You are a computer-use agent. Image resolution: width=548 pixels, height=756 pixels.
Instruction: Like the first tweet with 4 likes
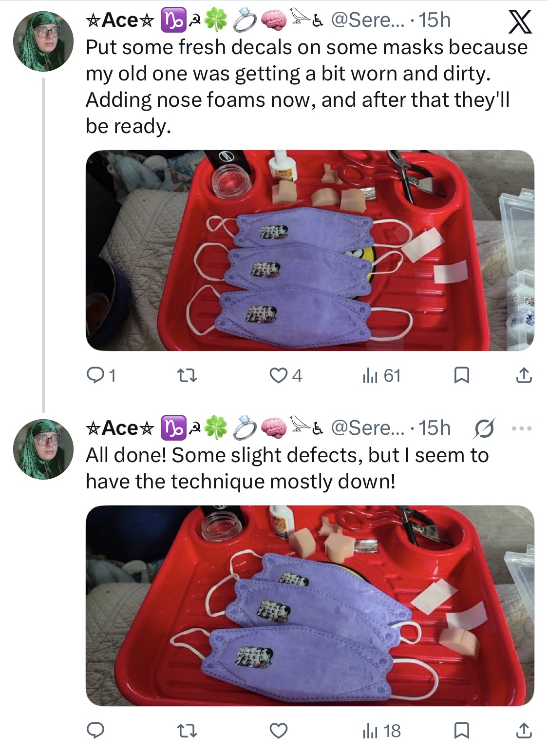[x=286, y=375]
